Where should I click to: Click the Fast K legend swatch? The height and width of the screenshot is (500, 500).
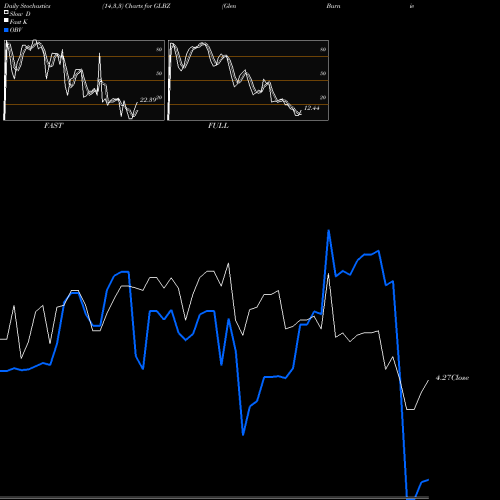(6, 21)
